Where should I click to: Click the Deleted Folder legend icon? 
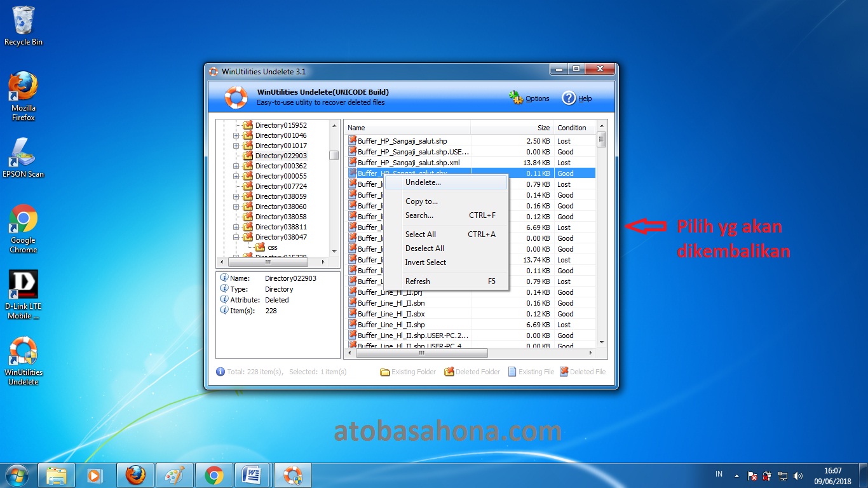click(x=449, y=372)
